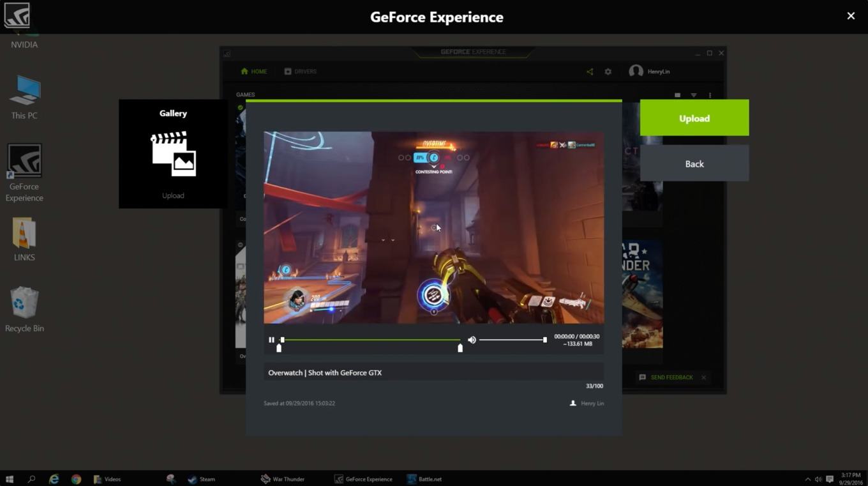868x486 pixels.
Task: Click the '00:00:00 / 00:00:30' timestamp
Action: 577,336
